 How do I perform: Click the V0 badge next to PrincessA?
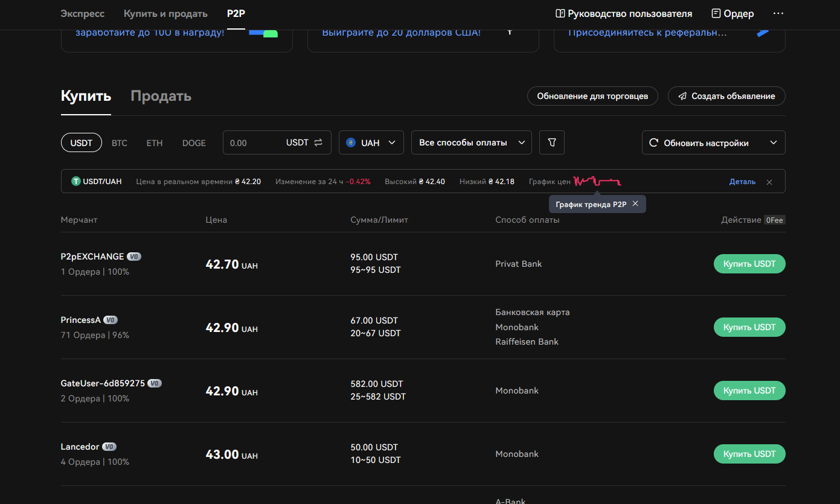tap(111, 320)
